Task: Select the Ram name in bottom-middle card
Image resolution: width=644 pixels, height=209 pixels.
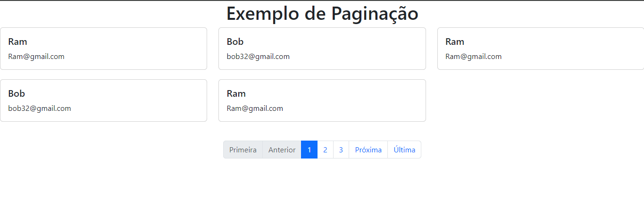Action: [236, 93]
